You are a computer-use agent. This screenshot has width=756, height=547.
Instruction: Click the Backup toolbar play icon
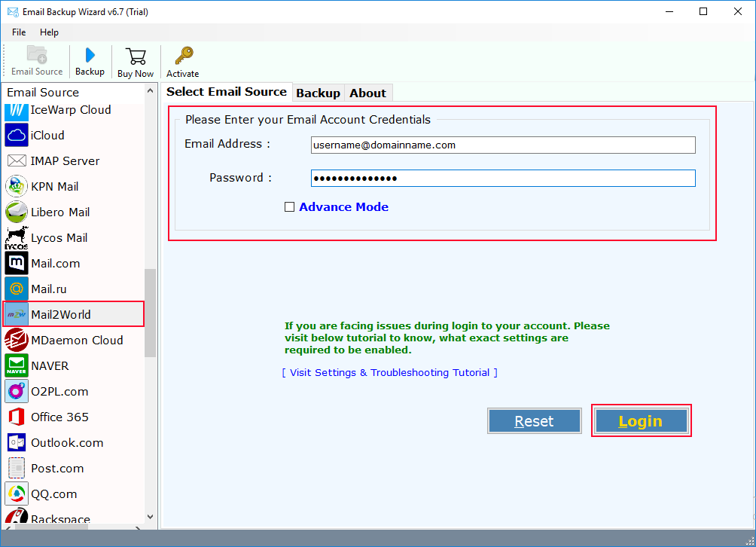coord(90,55)
